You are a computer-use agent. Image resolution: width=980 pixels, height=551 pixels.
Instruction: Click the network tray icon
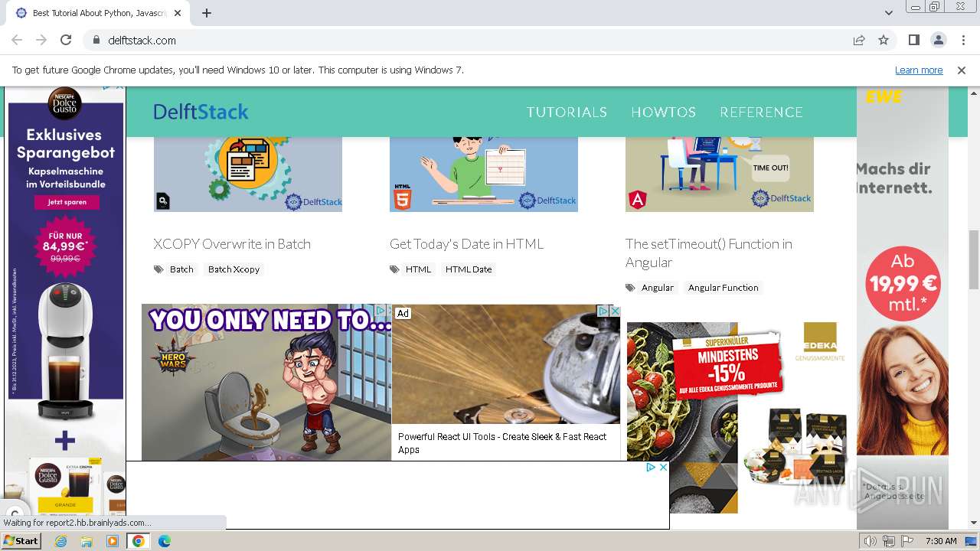[889, 541]
